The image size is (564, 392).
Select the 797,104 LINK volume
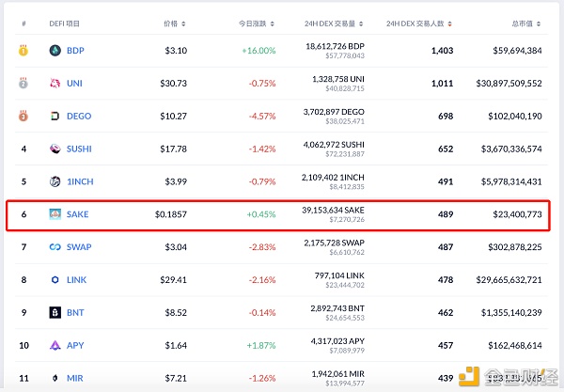(x=339, y=275)
